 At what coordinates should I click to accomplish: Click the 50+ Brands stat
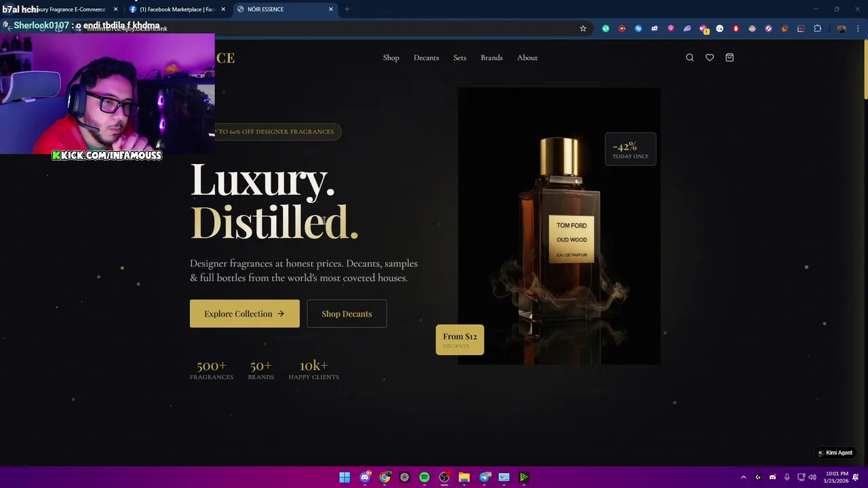(261, 370)
